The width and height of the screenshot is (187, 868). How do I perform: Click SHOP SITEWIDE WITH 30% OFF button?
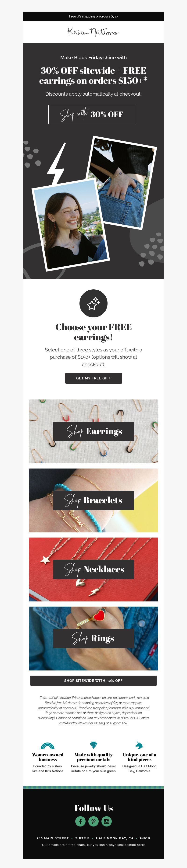pos(93,681)
